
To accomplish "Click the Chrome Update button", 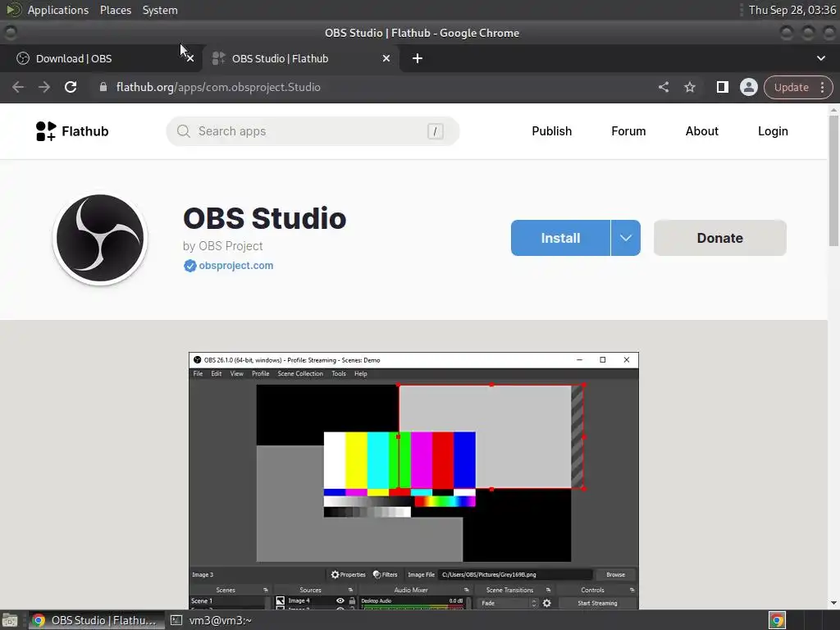I will [792, 87].
